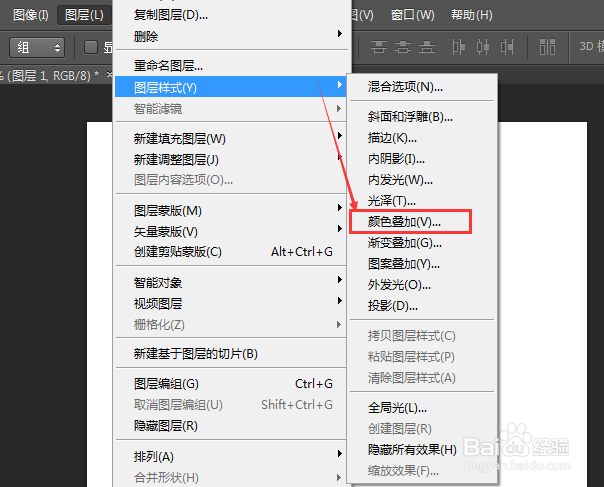Image resolution: width=604 pixels, height=487 pixels.
Task: Choose 隐藏所有效果(H) entry
Action: coord(422,450)
